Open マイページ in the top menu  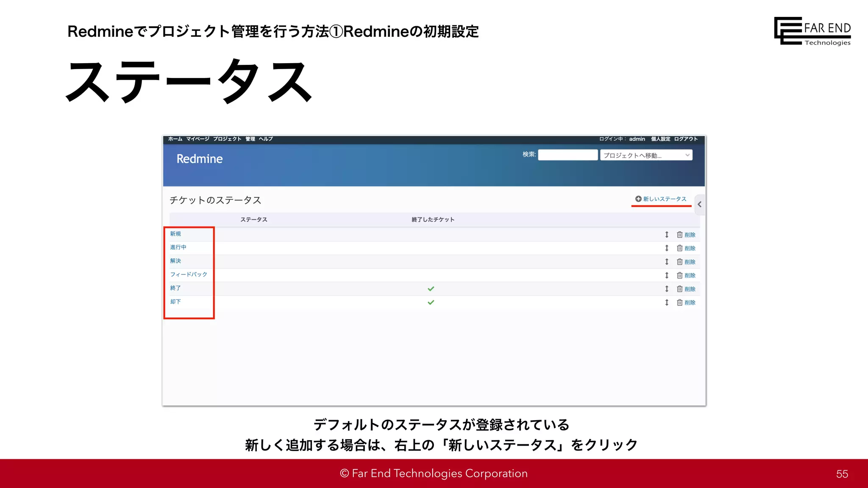pos(198,139)
